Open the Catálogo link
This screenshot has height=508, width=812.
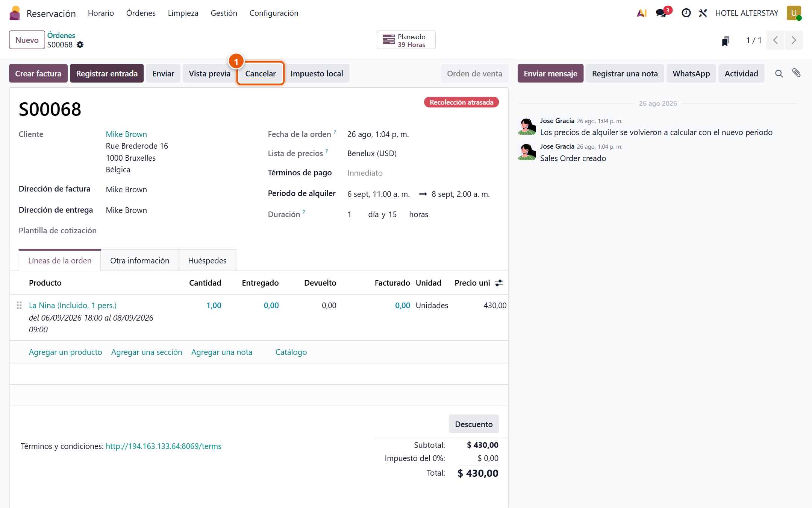(x=291, y=352)
